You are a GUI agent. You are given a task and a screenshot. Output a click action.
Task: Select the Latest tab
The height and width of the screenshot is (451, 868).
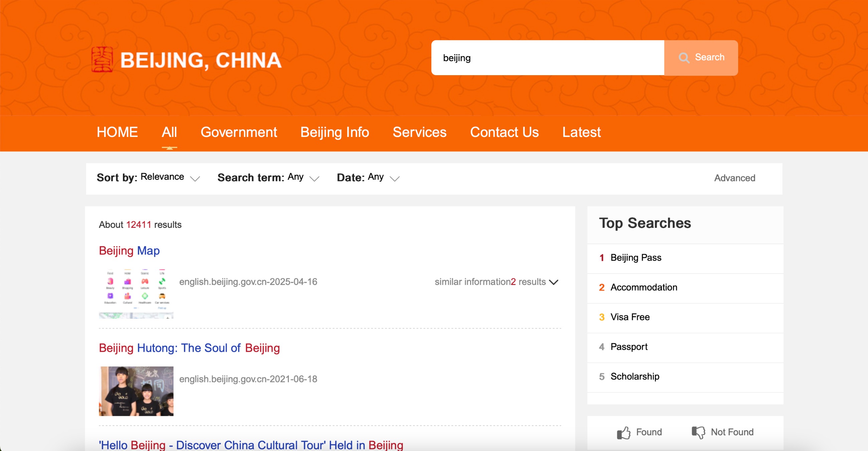pyautogui.click(x=581, y=132)
